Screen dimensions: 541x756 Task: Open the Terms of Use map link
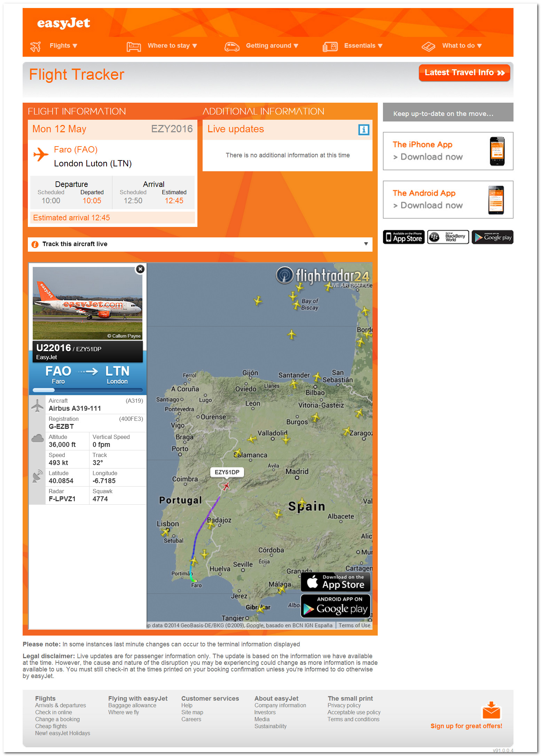[x=354, y=625]
